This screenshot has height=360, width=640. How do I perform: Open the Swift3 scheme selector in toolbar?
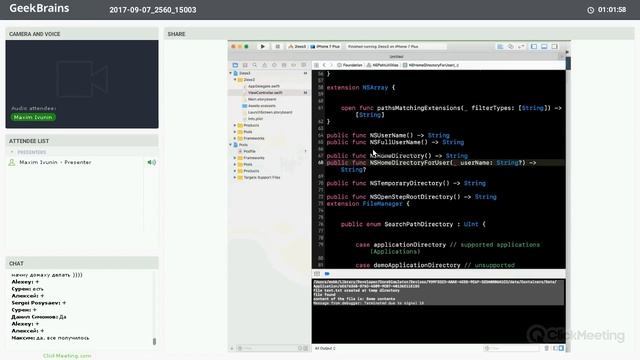pyautogui.click(x=297, y=47)
